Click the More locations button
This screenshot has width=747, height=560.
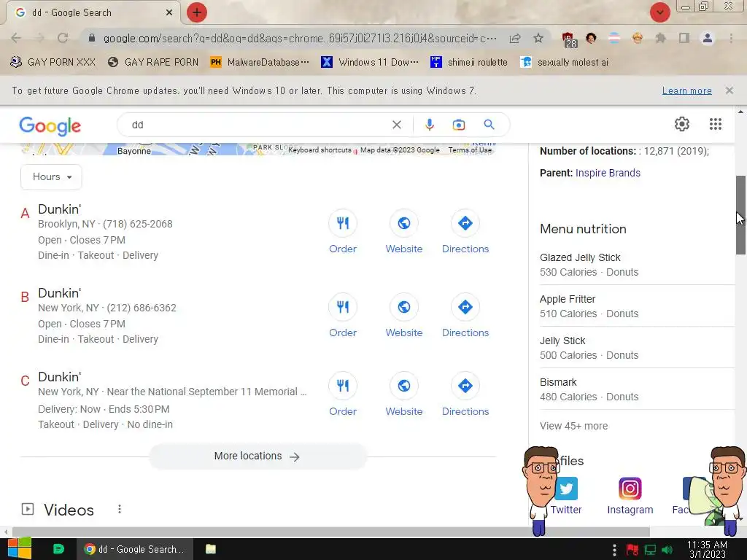[x=258, y=456]
